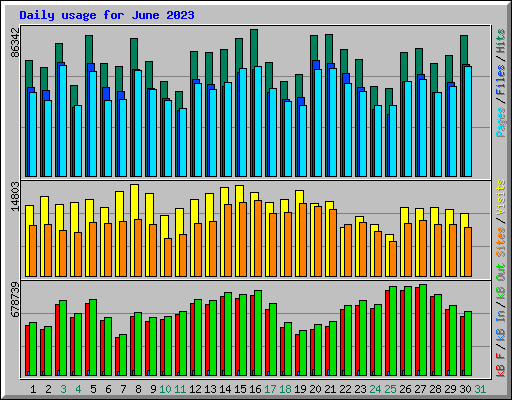Click day label 12 on the axis

click(195, 389)
